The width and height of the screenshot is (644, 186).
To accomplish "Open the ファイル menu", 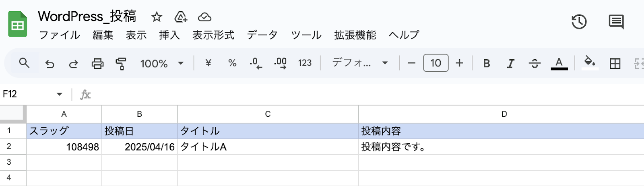I will click(x=60, y=35).
